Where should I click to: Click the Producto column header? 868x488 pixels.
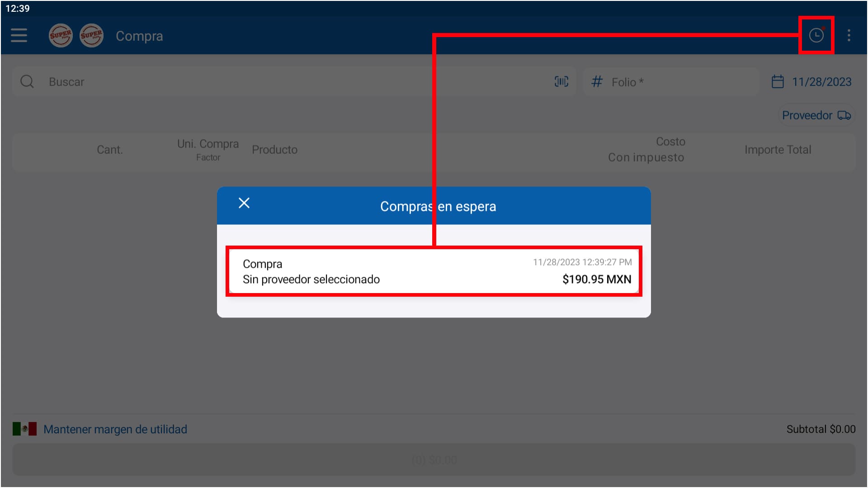pos(274,150)
